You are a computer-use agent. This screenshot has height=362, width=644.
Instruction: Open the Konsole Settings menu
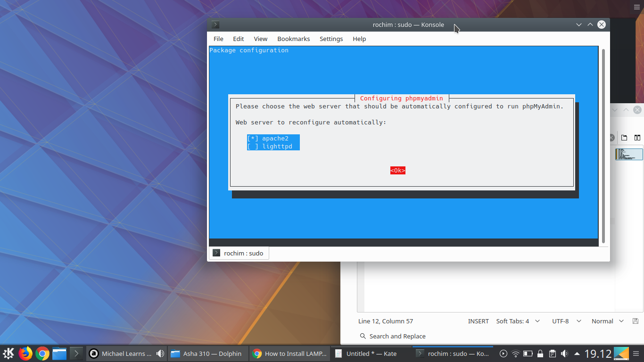pos(331,39)
